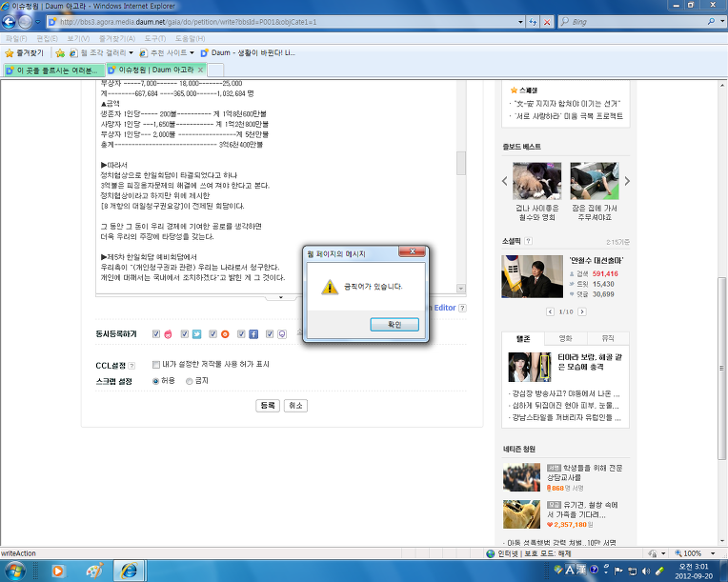The height and width of the screenshot is (582, 728).
Task: Select the 금지 scrap radio button
Action: [189, 381]
